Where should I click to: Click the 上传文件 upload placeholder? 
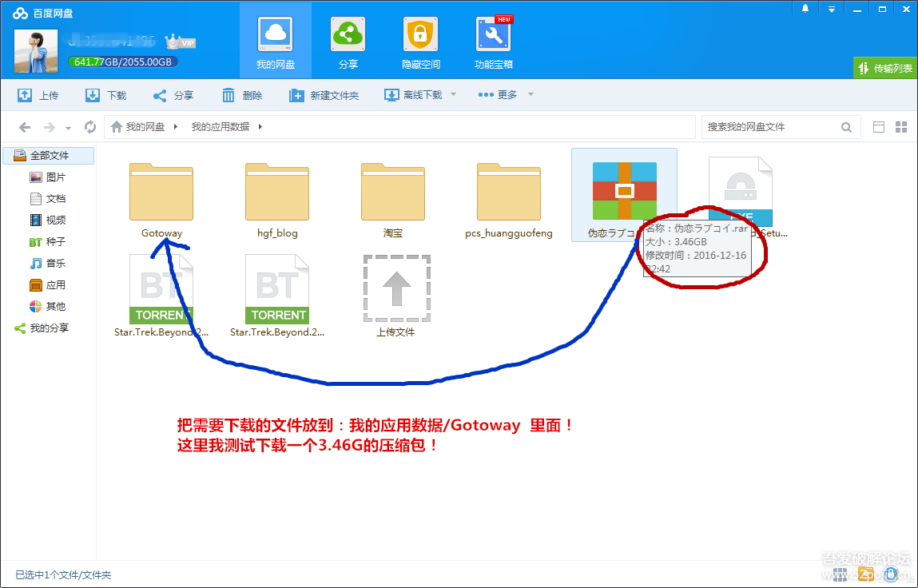(396, 296)
